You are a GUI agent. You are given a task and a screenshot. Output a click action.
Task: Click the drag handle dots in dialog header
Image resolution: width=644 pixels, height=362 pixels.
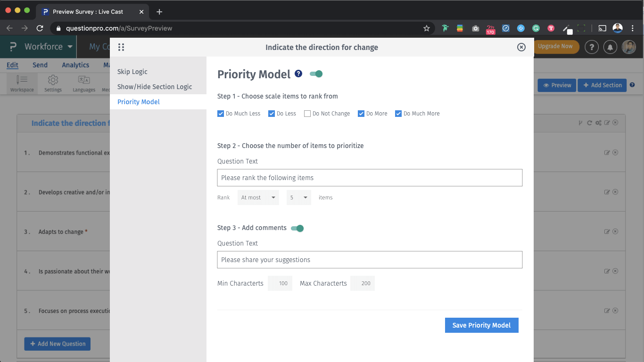tap(121, 47)
